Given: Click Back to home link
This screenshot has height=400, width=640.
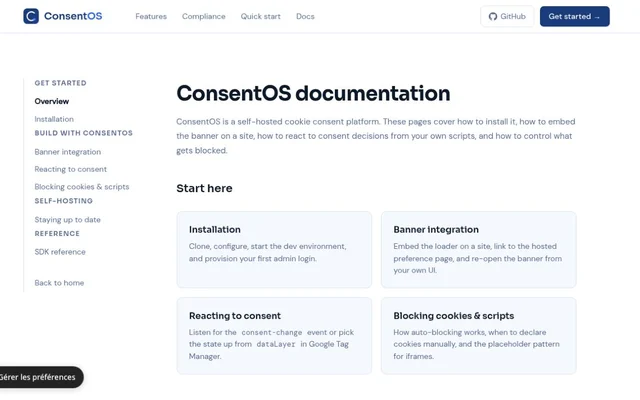Looking at the screenshot, I should [x=59, y=283].
